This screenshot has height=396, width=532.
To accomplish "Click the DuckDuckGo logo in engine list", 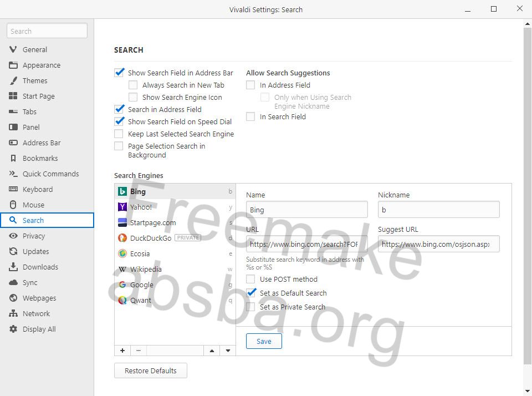I will 122,238.
